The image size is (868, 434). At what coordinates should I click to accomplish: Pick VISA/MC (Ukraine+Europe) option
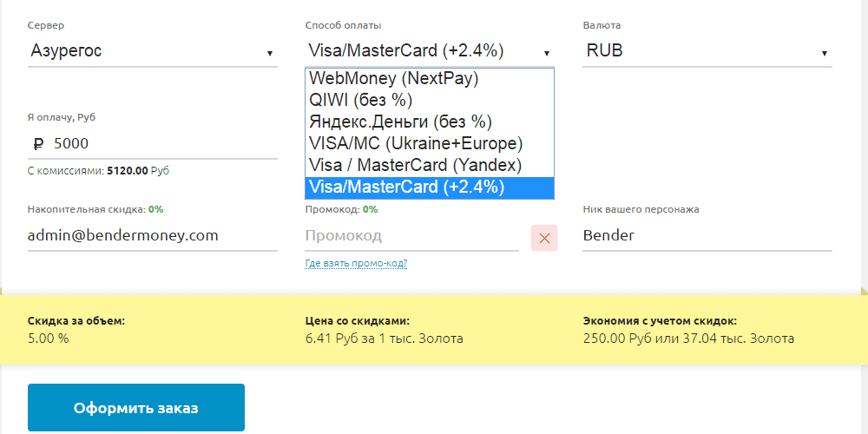coord(429,143)
